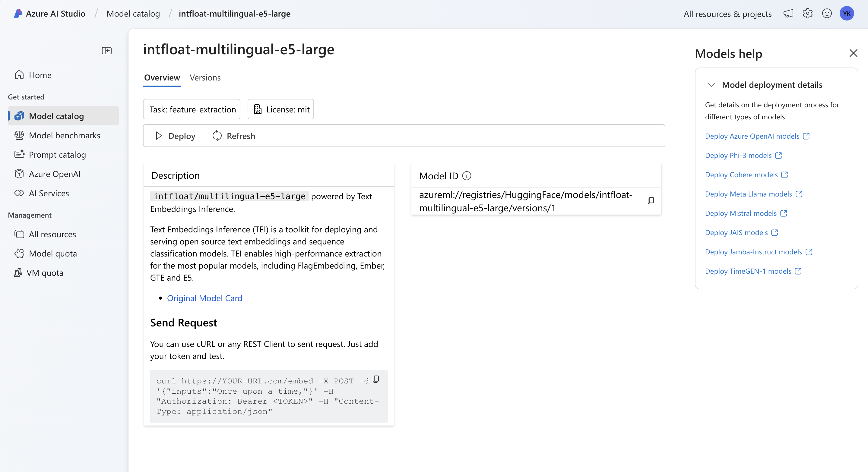The width and height of the screenshot is (868, 472).
Task: Open Azure OpenAI sidebar item
Action: 63,174
